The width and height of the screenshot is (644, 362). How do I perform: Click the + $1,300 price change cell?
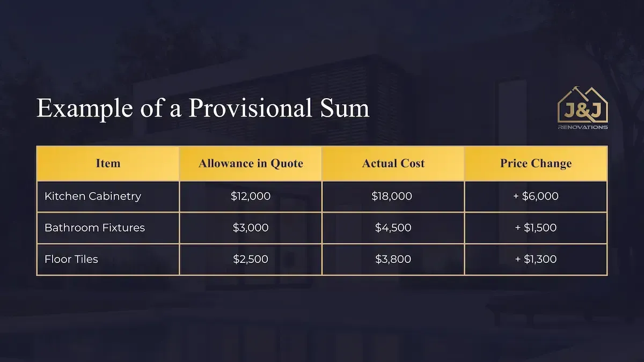coord(536,259)
